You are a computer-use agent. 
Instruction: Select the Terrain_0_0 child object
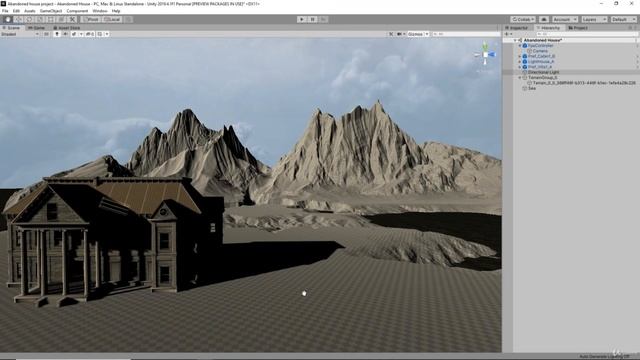pos(584,83)
